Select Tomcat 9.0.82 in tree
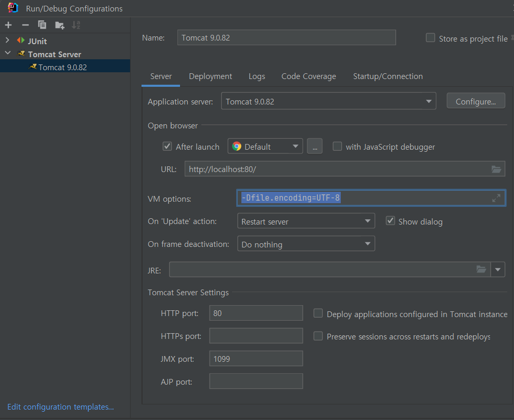The image size is (514, 420). tap(65, 67)
